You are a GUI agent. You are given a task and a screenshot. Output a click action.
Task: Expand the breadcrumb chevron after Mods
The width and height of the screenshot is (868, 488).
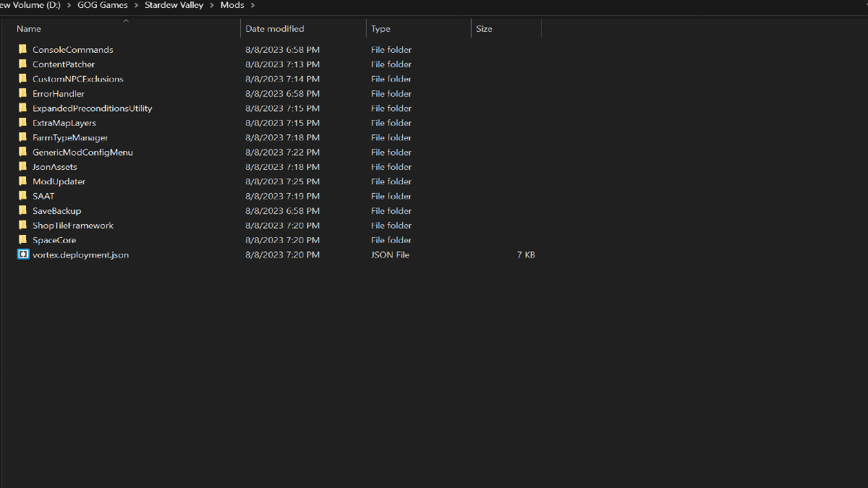point(252,6)
